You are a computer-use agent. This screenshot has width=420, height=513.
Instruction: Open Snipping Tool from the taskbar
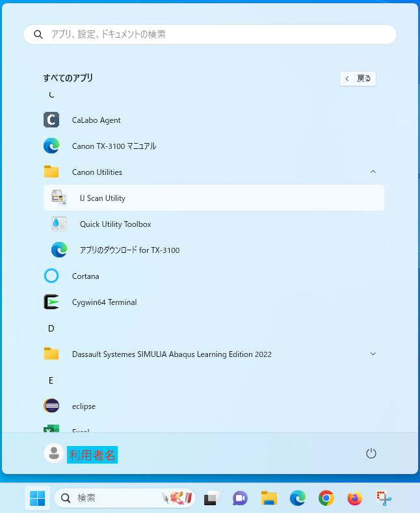click(x=384, y=498)
